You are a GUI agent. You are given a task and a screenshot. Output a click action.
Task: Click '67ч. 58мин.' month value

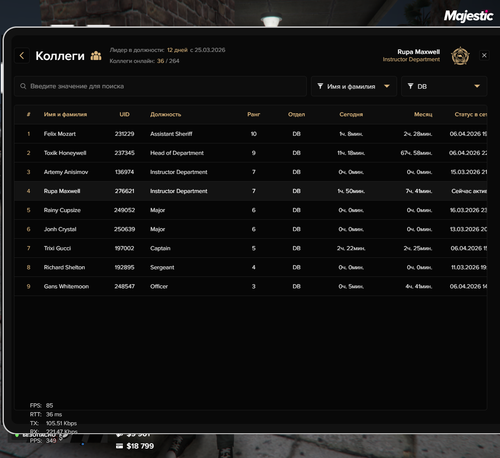pos(416,153)
